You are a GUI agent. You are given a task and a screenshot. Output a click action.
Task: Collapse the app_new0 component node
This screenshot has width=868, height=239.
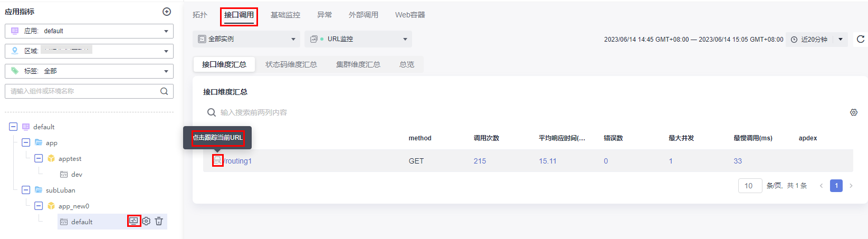pos(39,206)
